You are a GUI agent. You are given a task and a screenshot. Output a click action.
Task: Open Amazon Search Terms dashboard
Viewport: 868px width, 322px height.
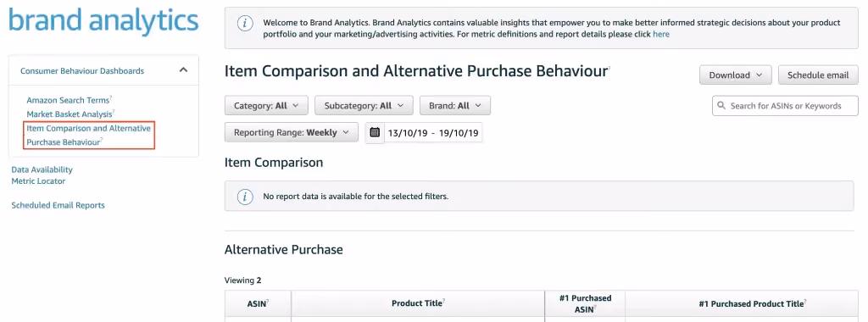point(70,100)
